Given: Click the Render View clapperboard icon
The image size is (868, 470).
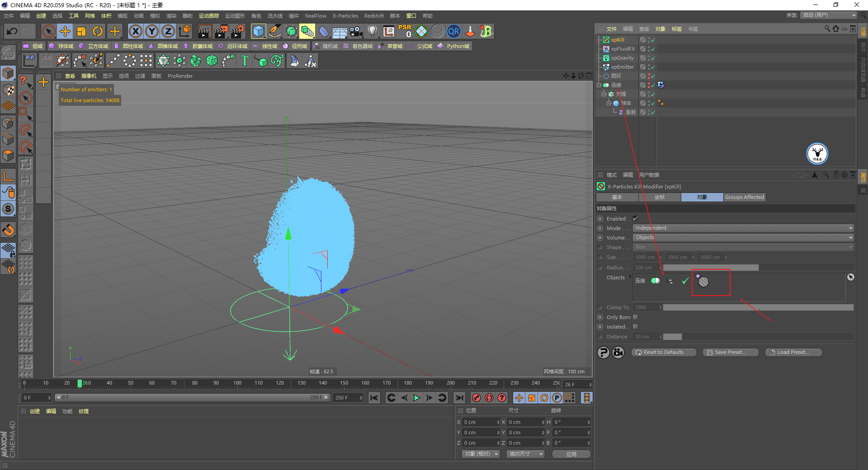Looking at the screenshot, I should point(204,31).
